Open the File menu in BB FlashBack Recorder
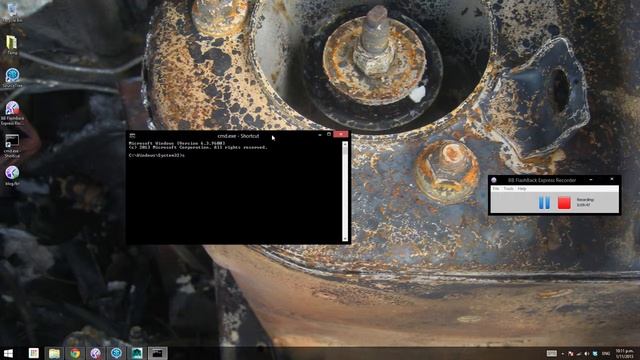Screen dimensions: 640x360 [496, 189]
